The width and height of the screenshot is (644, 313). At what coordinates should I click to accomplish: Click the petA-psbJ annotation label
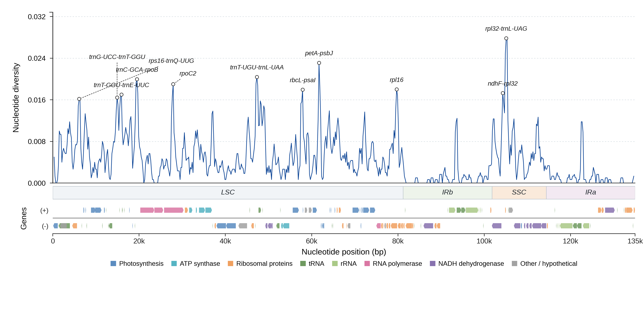tap(319, 53)
